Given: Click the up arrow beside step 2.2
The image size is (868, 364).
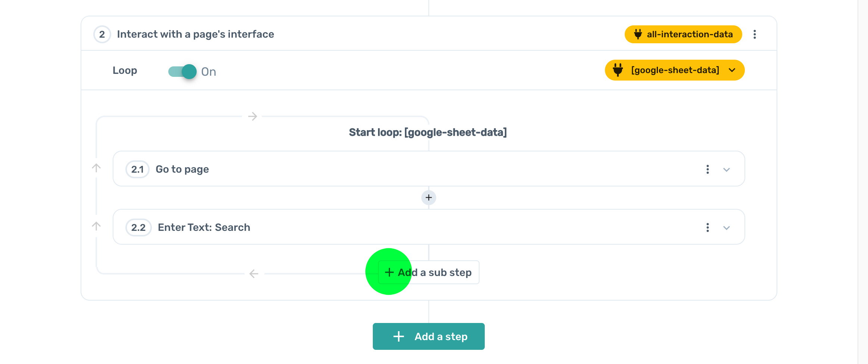Looking at the screenshot, I should coord(97,226).
